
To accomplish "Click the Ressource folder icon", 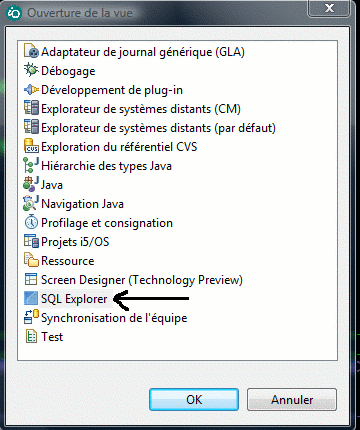I will (x=31, y=260).
